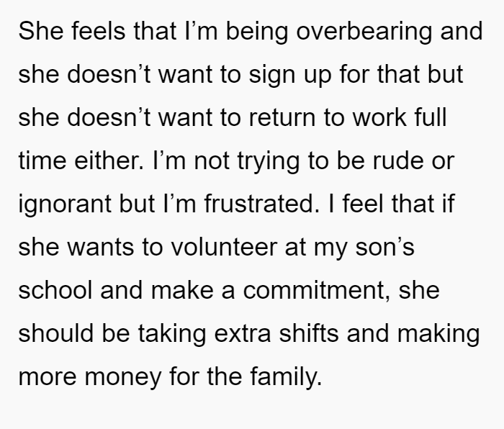Viewport: 504px width, 429px height.
Task: Click the word "money" in last line
Action: coord(123,377)
